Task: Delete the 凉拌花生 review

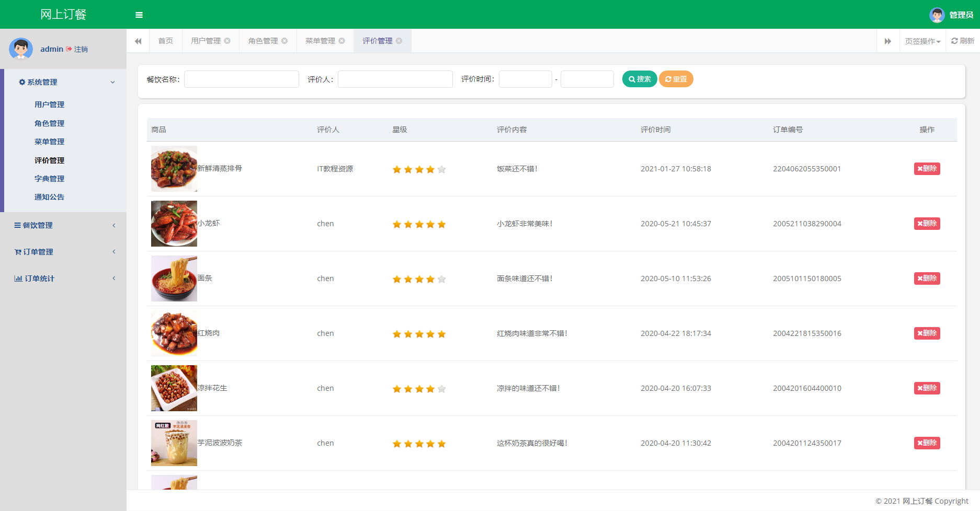Action: 927,388
